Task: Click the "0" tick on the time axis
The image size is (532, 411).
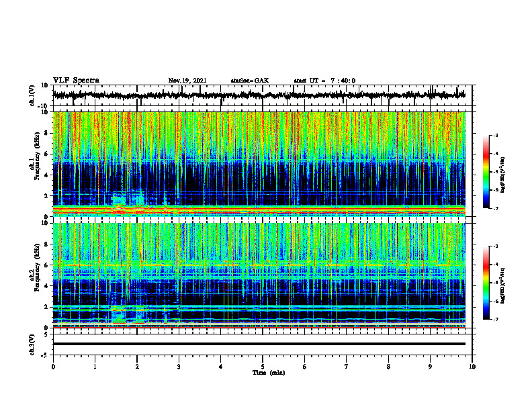Action: [x=53, y=367]
